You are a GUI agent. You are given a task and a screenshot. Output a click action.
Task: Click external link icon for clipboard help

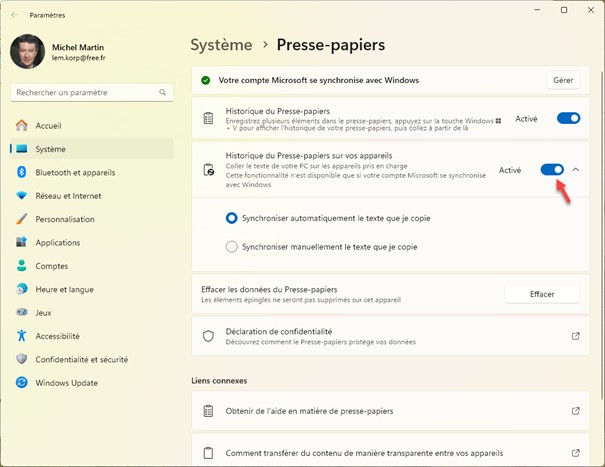coord(575,411)
